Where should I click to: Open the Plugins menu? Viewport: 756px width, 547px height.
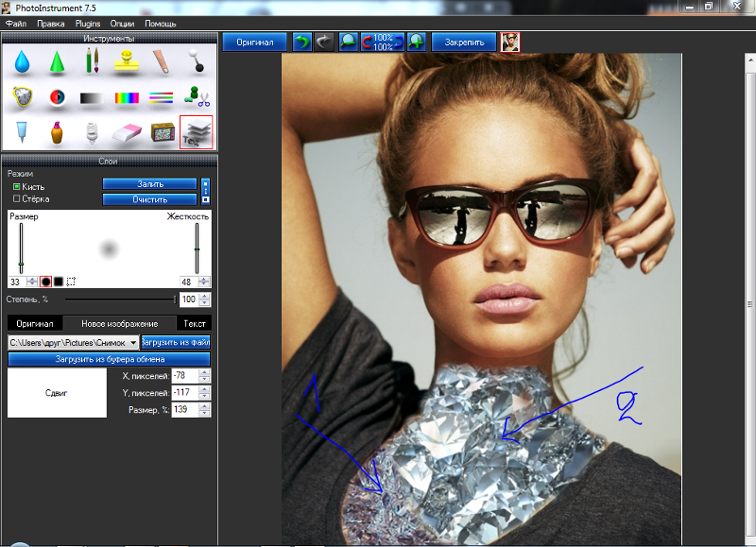click(88, 24)
